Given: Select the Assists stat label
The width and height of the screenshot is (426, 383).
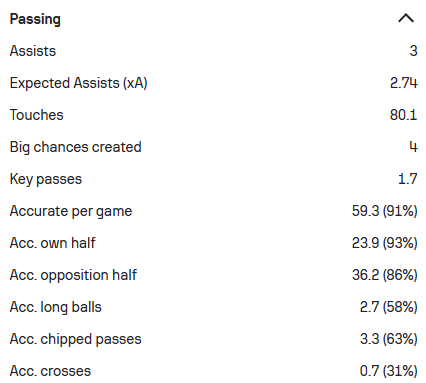Looking at the screenshot, I should click(33, 51).
